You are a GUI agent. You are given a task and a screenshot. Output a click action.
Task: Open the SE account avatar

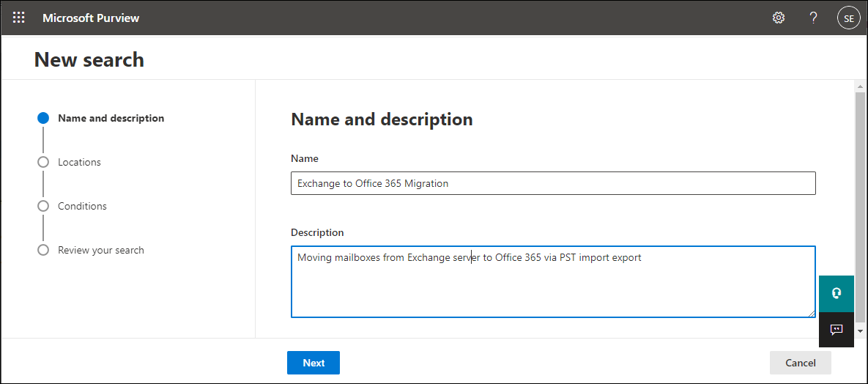[x=849, y=18]
